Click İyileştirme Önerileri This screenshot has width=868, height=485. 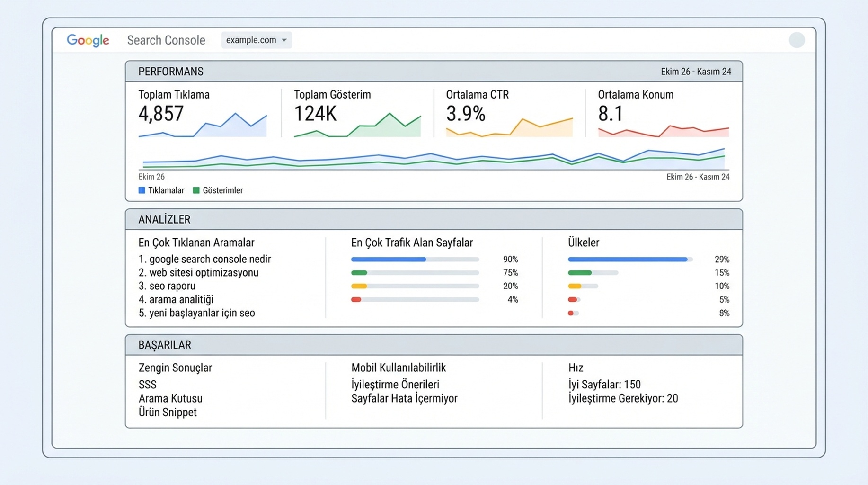pyautogui.click(x=395, y=385)
